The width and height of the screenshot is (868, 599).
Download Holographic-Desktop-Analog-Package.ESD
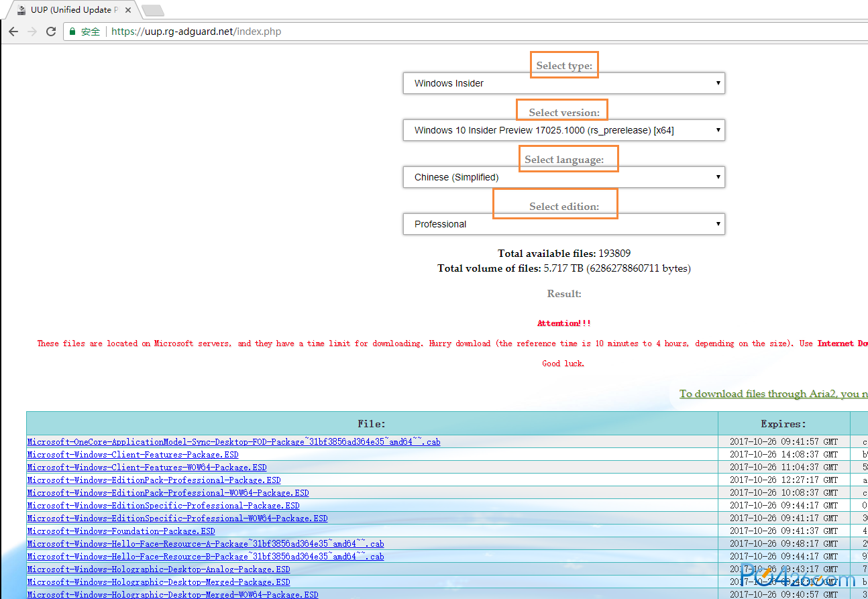tap(158, 569)
